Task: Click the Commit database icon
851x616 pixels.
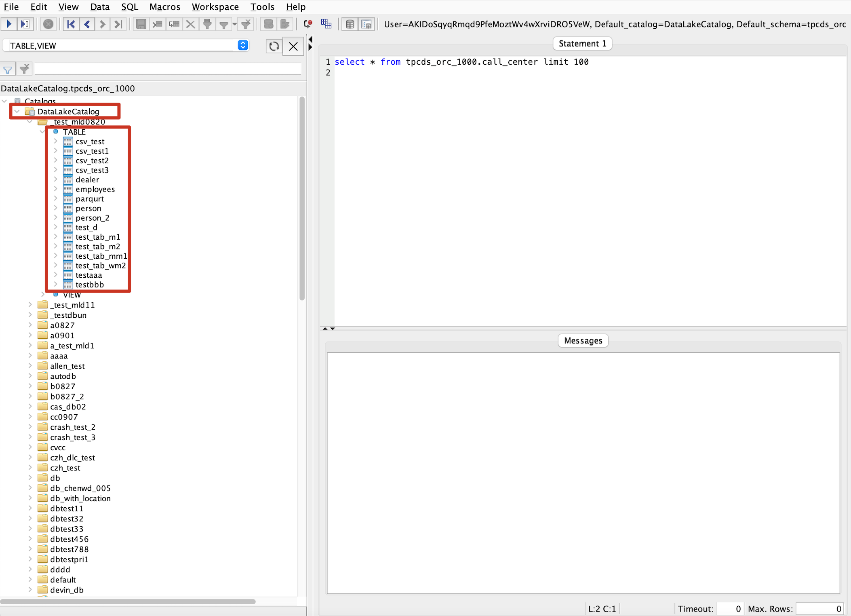Action: [x=268, y=24]
